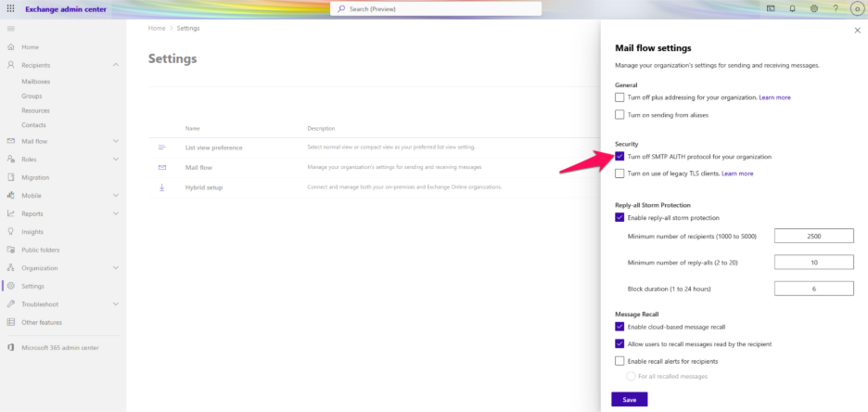Click the Home icon in sidebar
This screenshot has width=868, height=412.
pyautogui.click(x=11, y=47)
